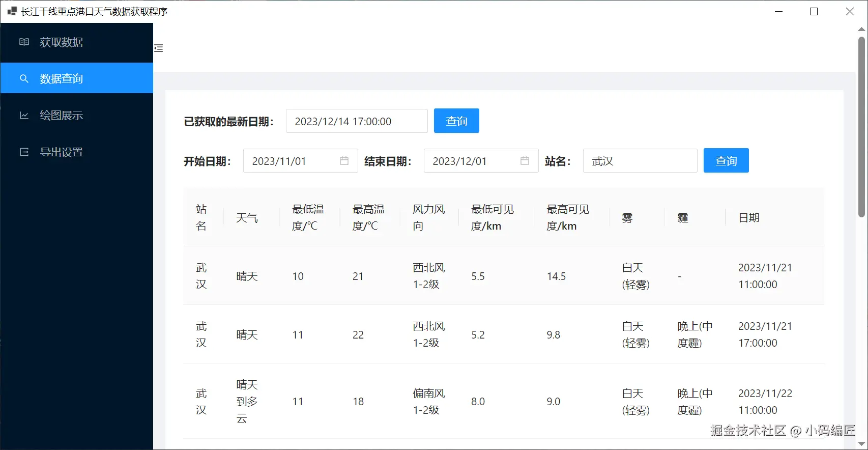Open the calendar icon in 结束日期 field
This screenshot has height=450, width=868.
pyautogui.click(x=525, y=161)
